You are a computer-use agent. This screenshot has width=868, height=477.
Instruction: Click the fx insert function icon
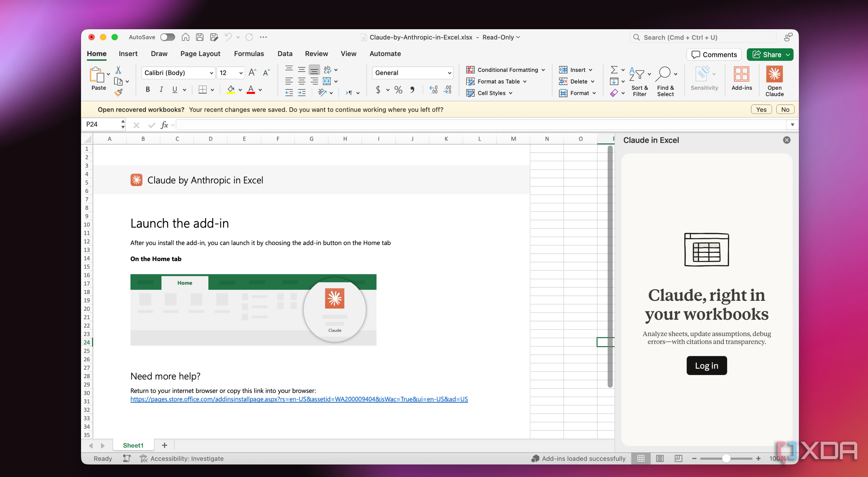[x=164, y=125]
